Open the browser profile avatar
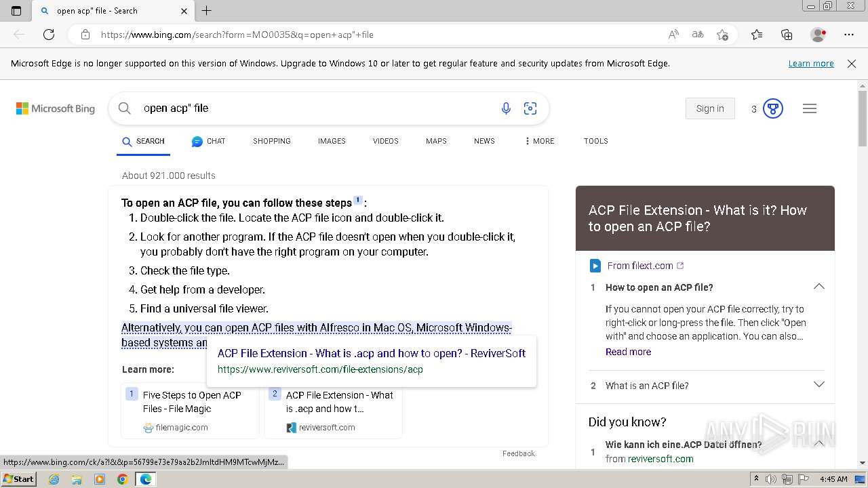The height and width of the screenshot is (488, 868). (x=818, y=35)
